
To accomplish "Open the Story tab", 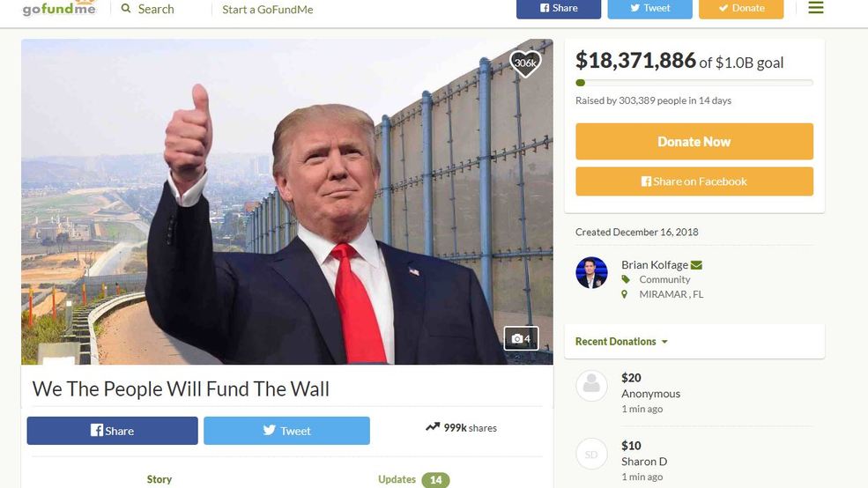I will click(x=160, y=479).
